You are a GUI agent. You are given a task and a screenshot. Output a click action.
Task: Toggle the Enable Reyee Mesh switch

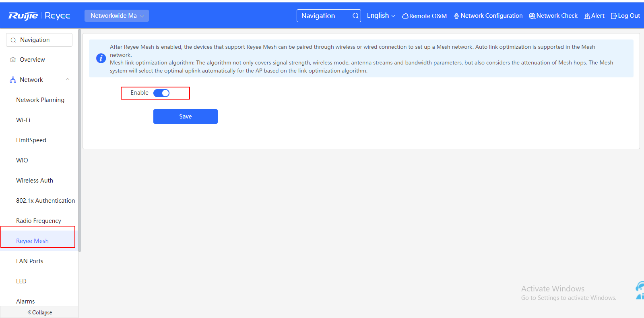[x=161, y=93]
